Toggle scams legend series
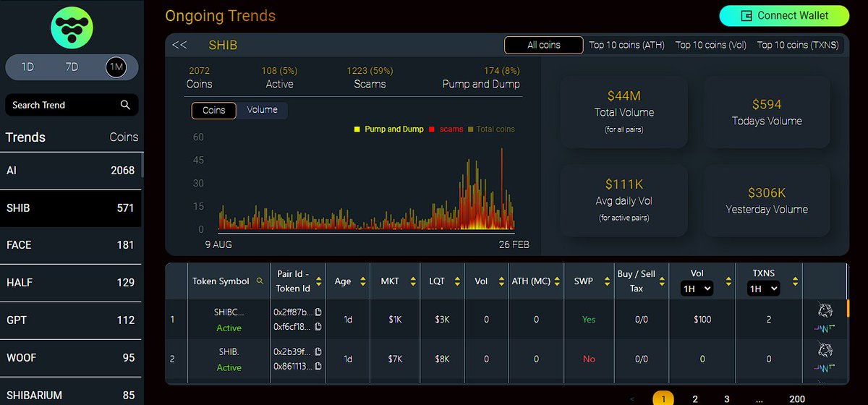This screenshot has height=405, width=868. point(446,129)
